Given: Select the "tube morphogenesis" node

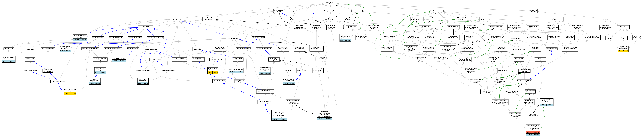Looking at the screenshot, I should pos(48,49).
